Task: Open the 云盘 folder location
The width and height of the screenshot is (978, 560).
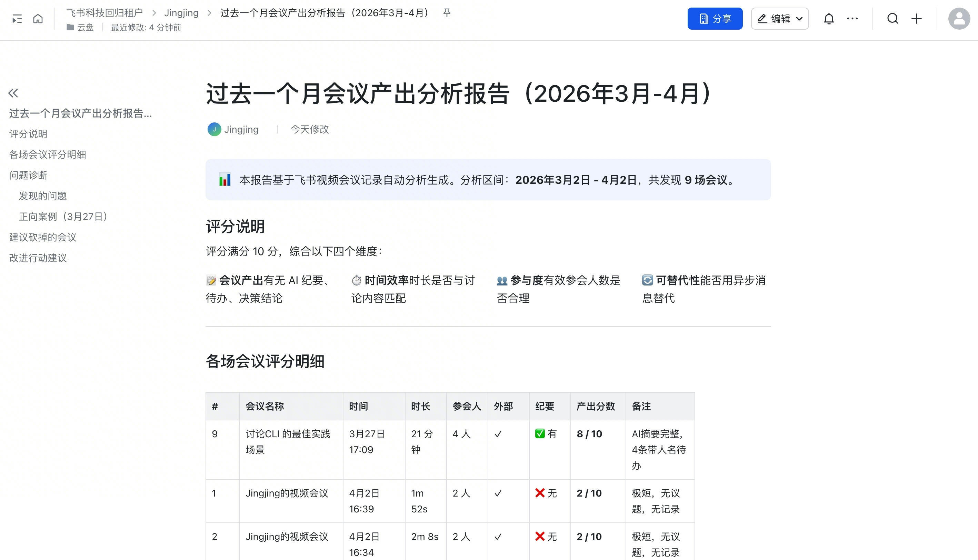Action: (x=80, y=27)
